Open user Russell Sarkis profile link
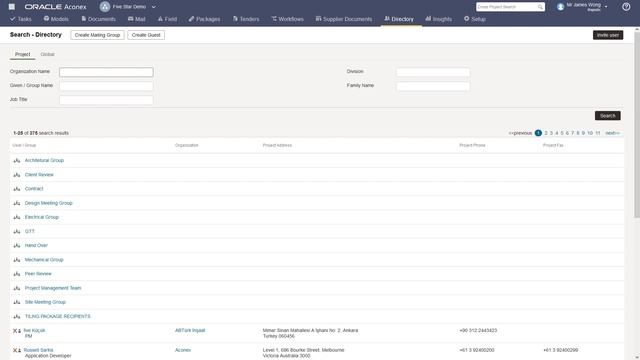 pyautogui.click(x=38, y=350)
